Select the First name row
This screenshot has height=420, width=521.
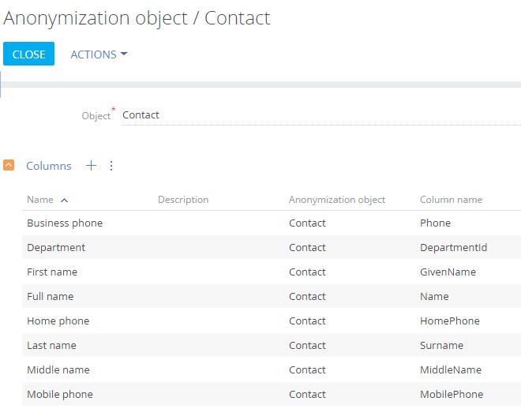[x=272, y=272]
